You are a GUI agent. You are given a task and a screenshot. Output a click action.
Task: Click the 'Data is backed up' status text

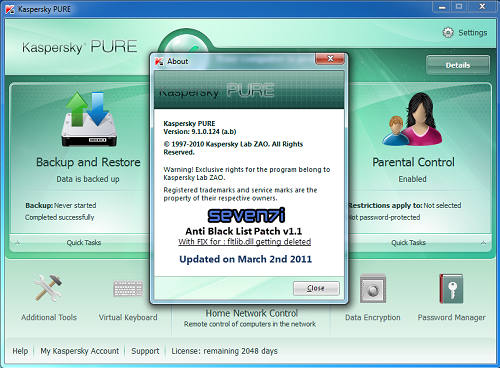(88, 179)
